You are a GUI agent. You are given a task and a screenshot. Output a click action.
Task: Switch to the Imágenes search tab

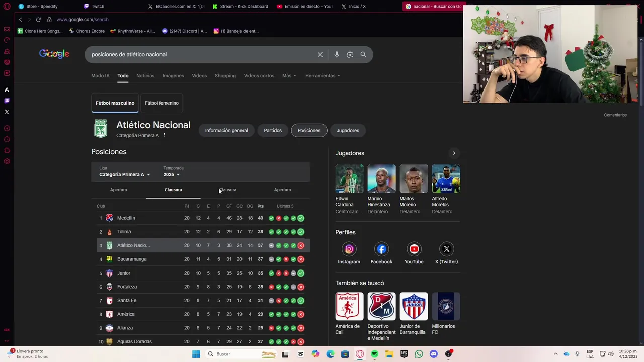[x=173, y=76]
